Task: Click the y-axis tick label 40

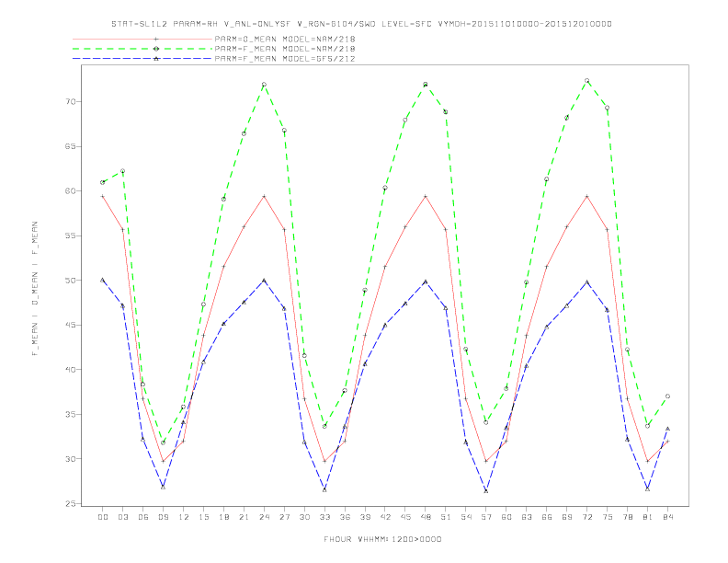Action: coord(71,369)
